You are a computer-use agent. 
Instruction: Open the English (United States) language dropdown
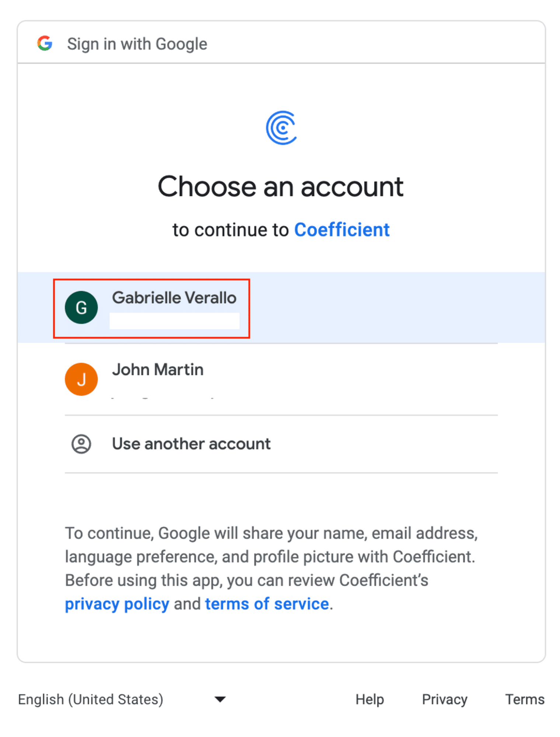[x=91, y=699]
